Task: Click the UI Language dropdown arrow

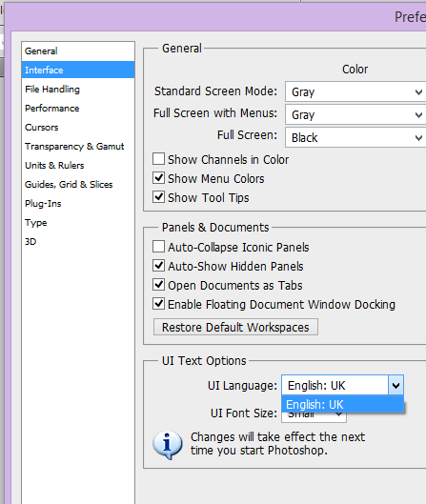Action: point(396,385)
